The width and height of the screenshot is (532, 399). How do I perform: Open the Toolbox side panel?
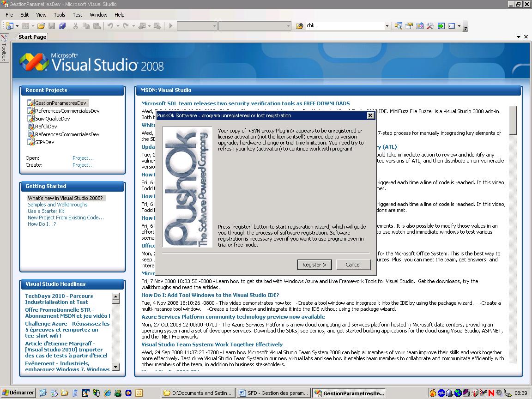[x=4, y=49]
